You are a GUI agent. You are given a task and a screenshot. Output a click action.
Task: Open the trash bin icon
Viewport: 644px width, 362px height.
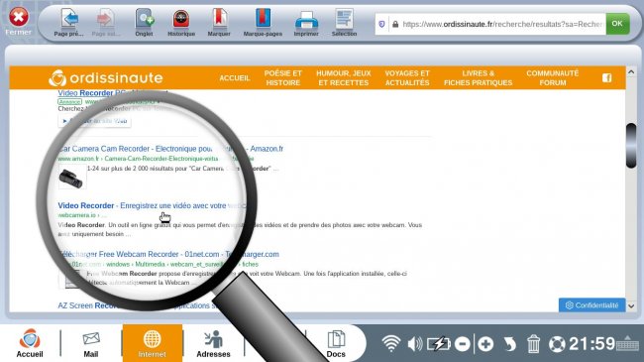click(533, 344)
